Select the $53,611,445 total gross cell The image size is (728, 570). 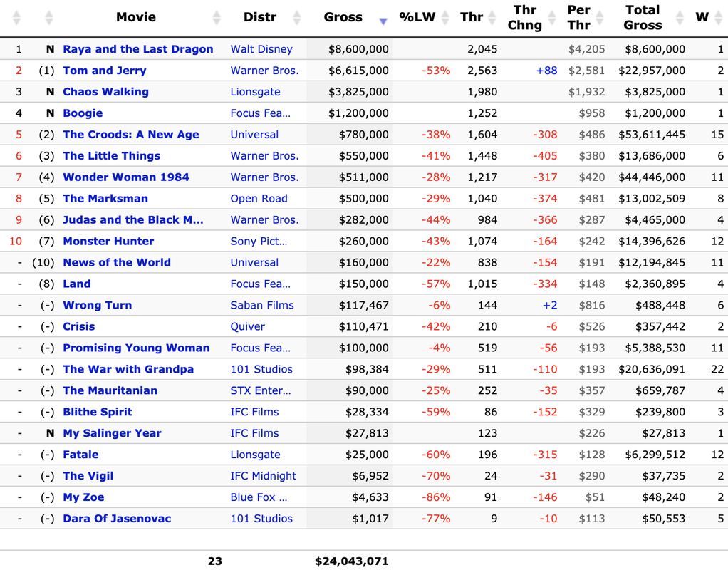tap(652, 135)
